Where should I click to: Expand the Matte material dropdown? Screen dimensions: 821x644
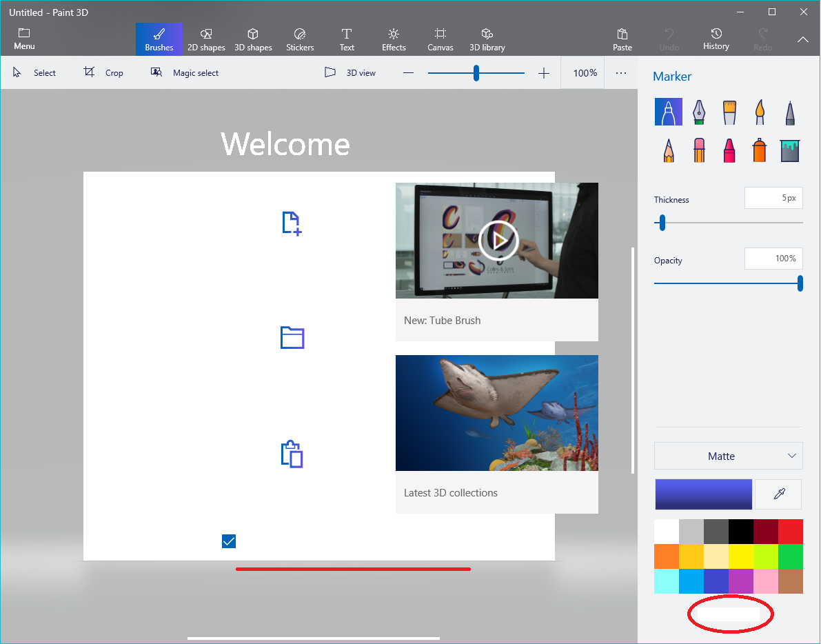coord(728,456)
